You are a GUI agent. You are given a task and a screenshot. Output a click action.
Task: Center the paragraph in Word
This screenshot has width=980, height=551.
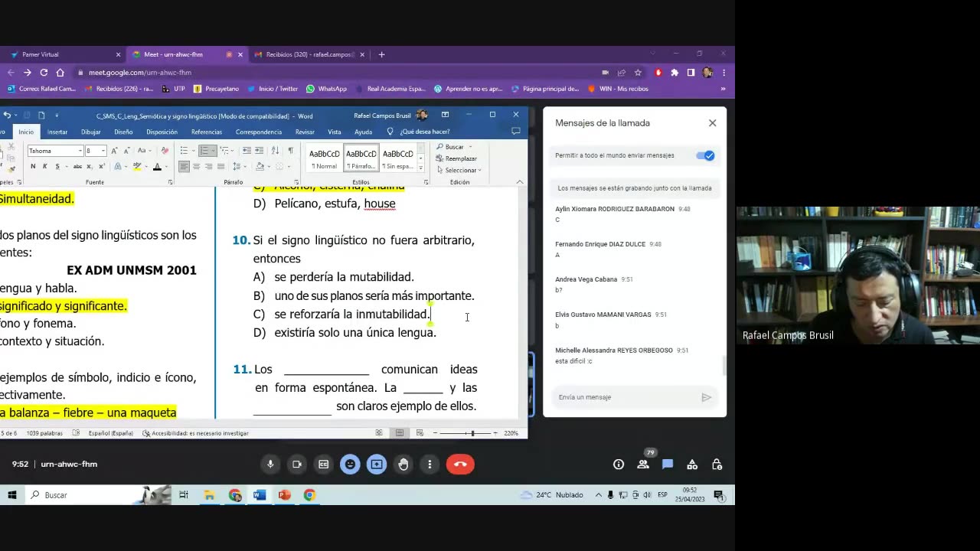(x=197, y=166)
